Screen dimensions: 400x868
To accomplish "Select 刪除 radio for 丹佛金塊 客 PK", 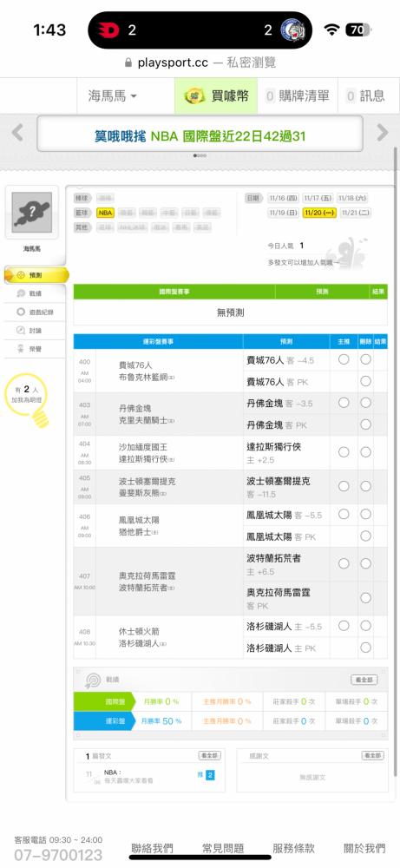I will click(x=365, y=424).
